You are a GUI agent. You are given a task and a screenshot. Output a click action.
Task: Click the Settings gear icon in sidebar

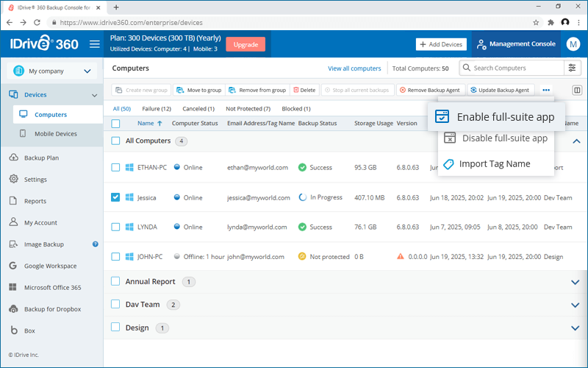point(13,179)
